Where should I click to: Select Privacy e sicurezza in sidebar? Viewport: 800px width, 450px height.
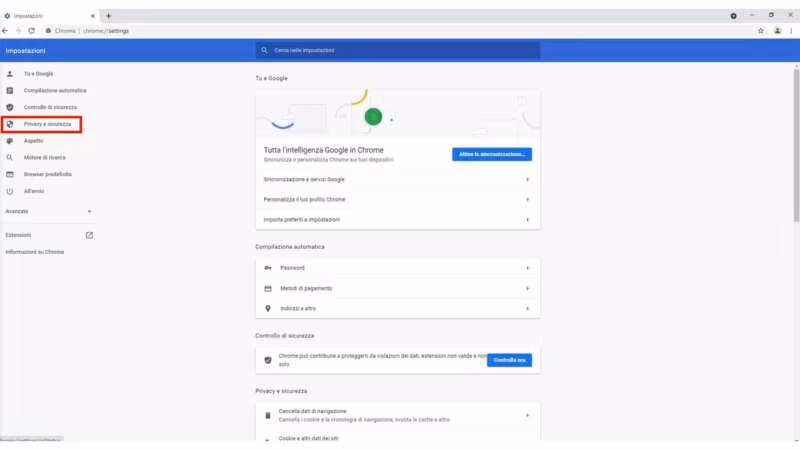point(47,124)
